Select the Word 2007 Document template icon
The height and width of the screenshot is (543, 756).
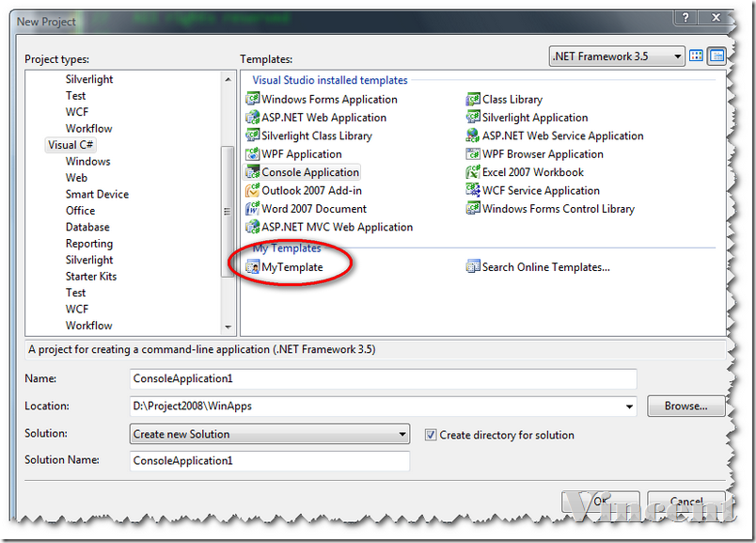[252, 209]
